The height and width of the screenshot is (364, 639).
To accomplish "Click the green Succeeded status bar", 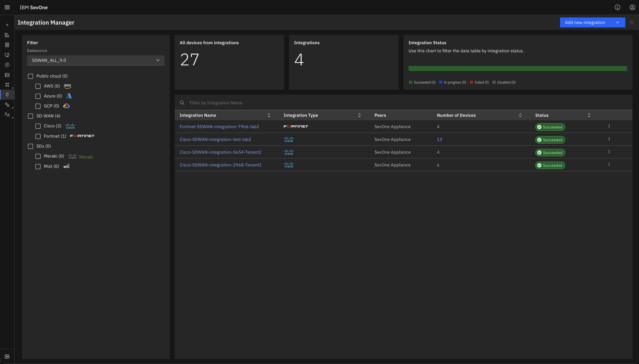I will coord(518,69).
